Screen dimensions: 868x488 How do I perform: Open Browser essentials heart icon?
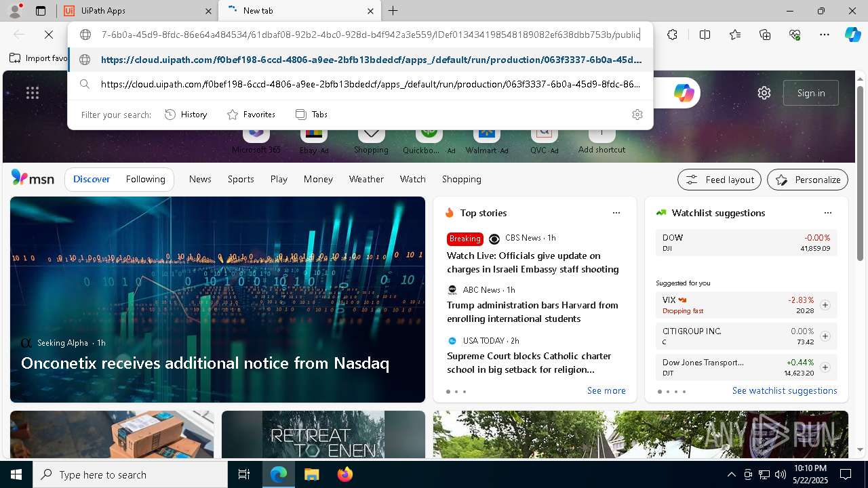click(x=795, y=35)
